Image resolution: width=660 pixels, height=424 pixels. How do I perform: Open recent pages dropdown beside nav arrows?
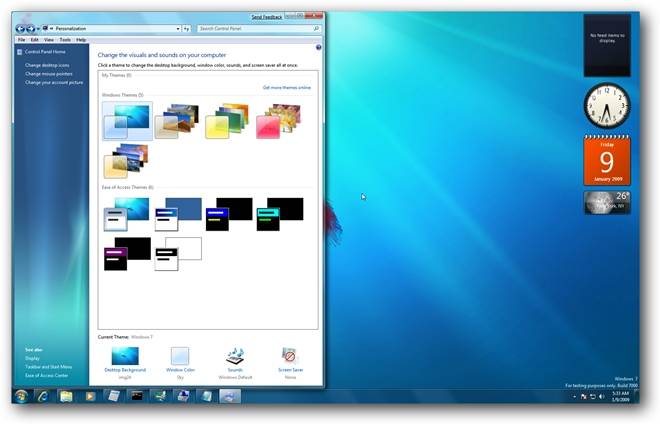(38, 29)
